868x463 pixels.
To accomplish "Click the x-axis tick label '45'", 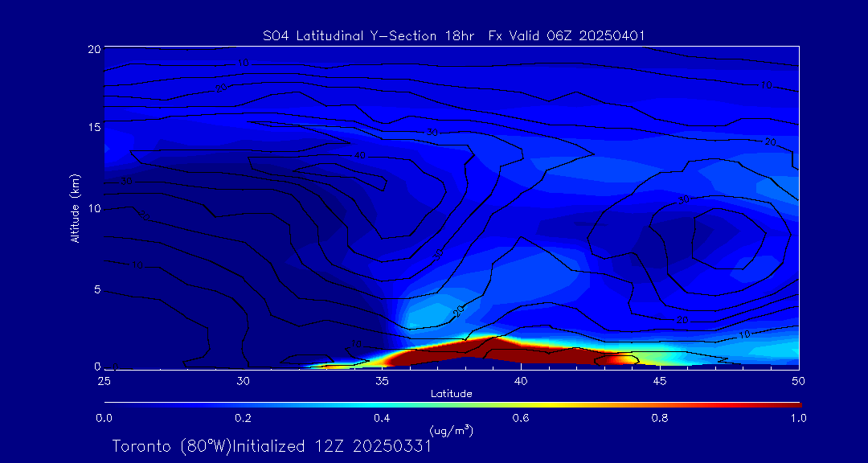I will coord(660,381).
